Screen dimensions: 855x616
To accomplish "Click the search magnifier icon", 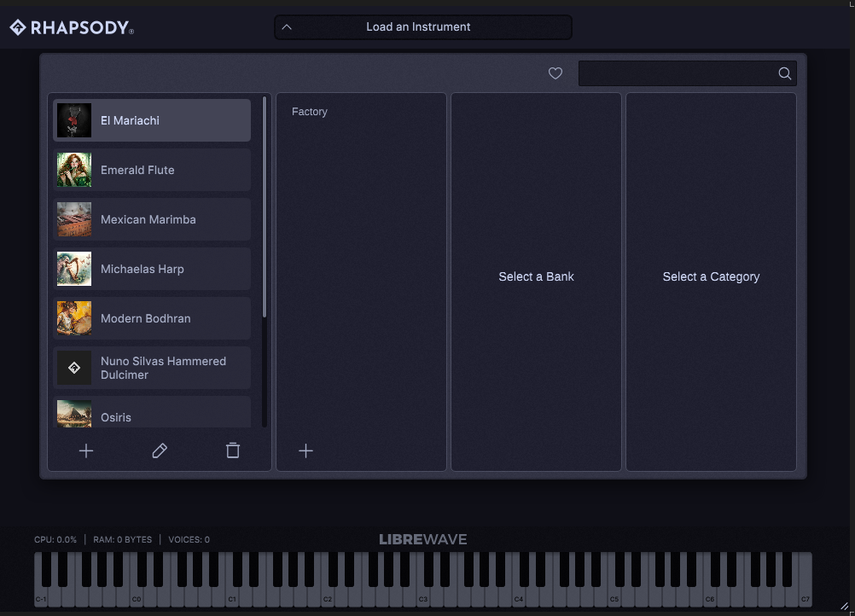I will 784,73.
